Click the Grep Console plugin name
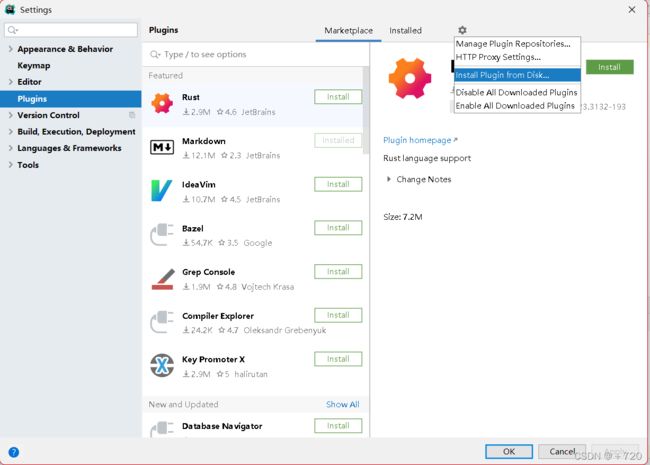Viewport: 650px width, 465px height. [209, 272]
